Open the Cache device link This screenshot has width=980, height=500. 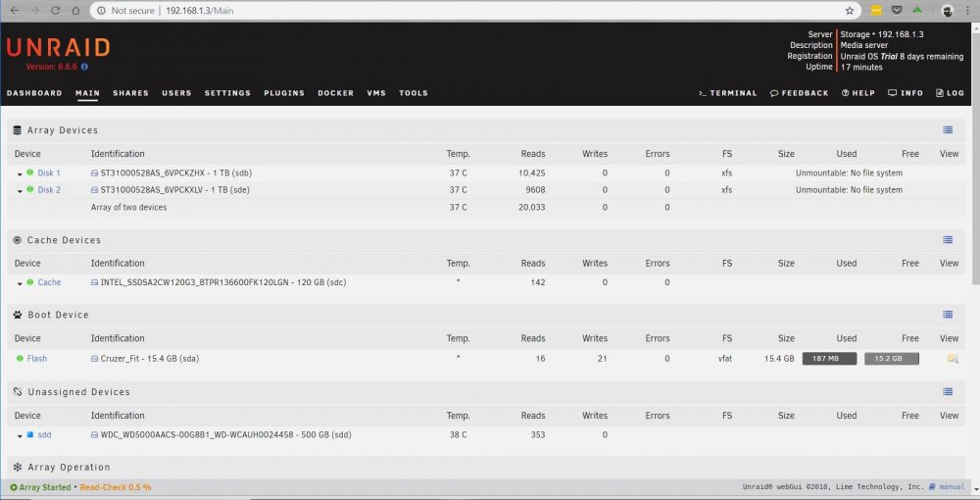coord(49,282)
